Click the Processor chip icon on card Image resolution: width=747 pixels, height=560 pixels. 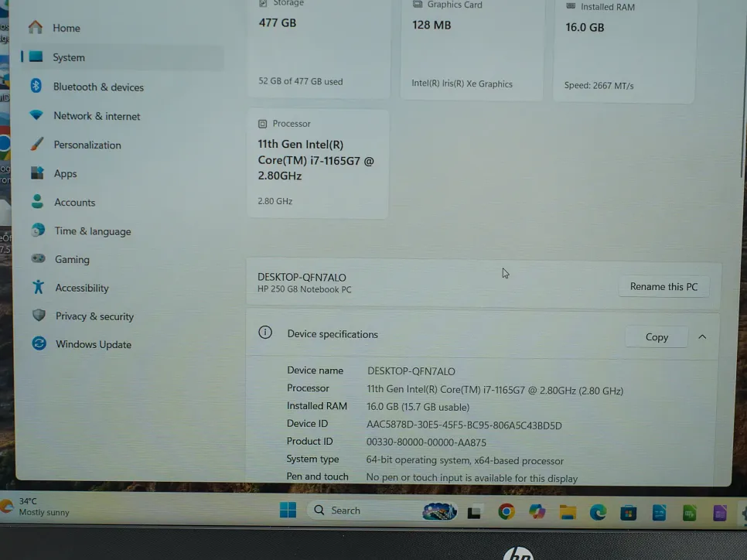tap(262, 124)
